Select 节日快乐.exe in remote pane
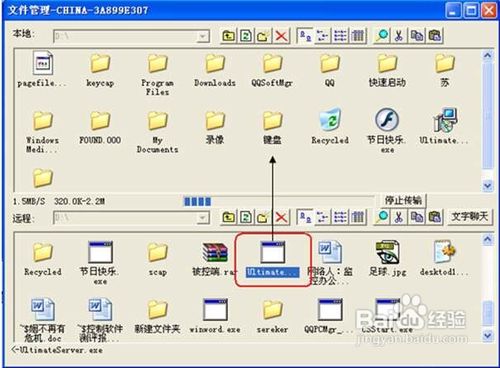This screenshot has width=500, height=368. coord(100,263)
